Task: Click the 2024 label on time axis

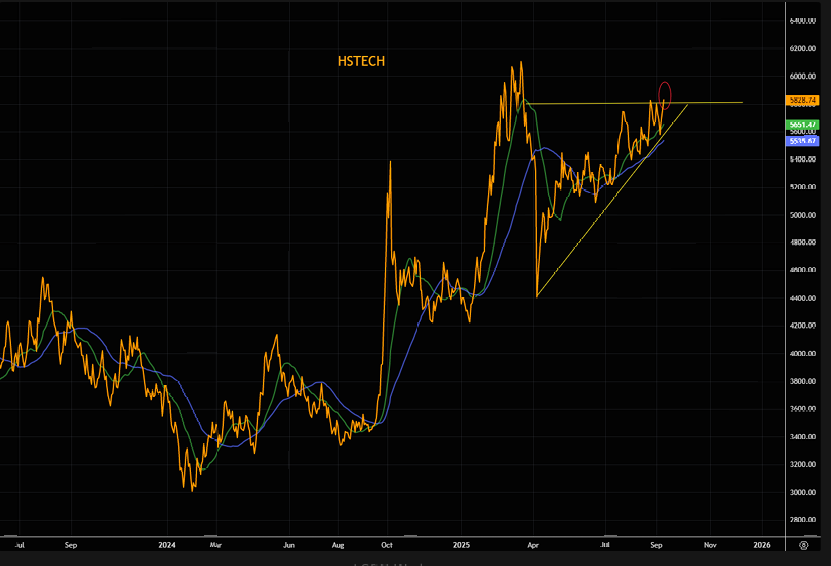Action: (x=167, y=546)
